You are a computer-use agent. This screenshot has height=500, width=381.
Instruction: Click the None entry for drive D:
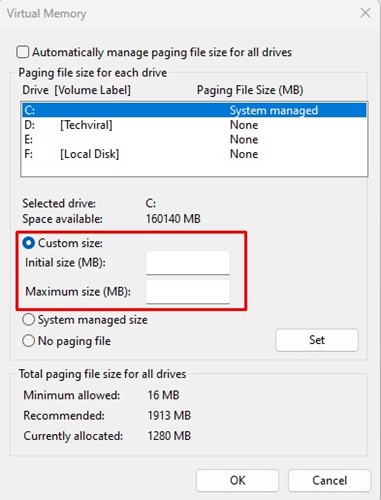pyautogui.click(x=244, y=125)
